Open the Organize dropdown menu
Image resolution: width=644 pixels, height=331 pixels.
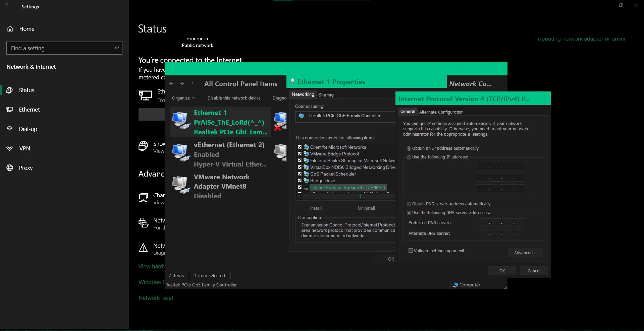183,98
